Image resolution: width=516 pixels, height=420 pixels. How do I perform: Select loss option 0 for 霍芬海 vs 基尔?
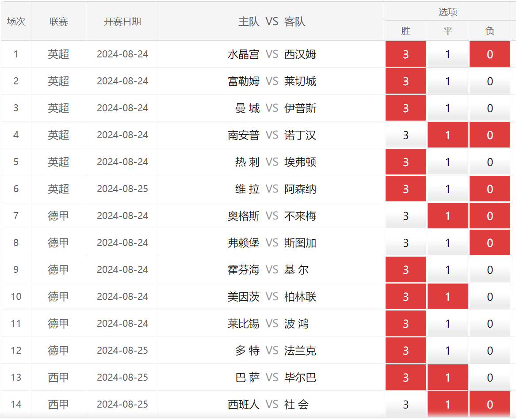pyautogui.click(x=489, y=269)
